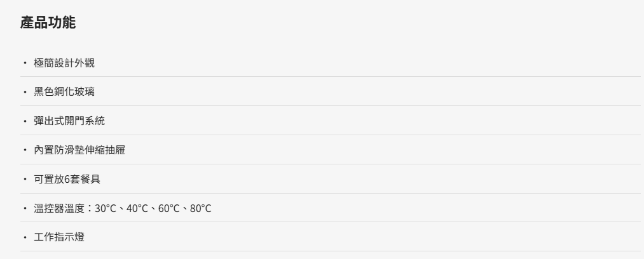Click the bullet beside 內置防滑墊伸縮抽屜
Image resolution: width=644 pixels, height=259 pixels.
25,150
